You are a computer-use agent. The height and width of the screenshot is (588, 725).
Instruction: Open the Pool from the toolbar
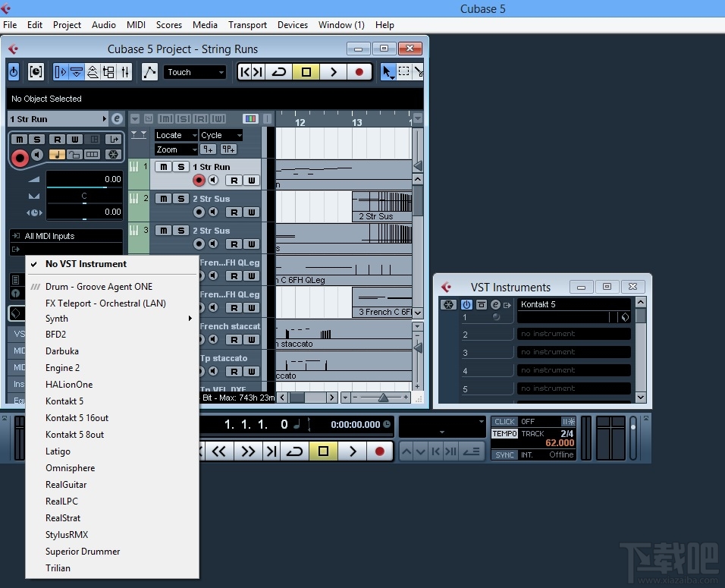(108, 72)
